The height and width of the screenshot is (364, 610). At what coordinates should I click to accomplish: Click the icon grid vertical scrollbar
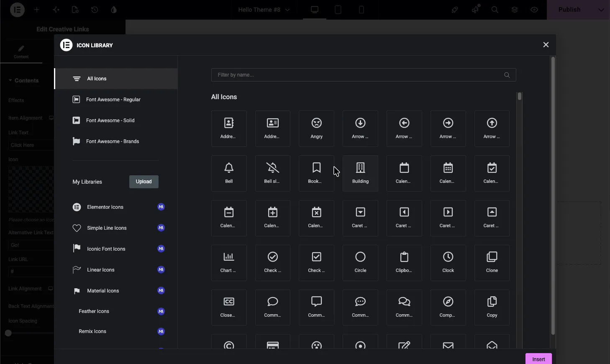coord(520,96)
